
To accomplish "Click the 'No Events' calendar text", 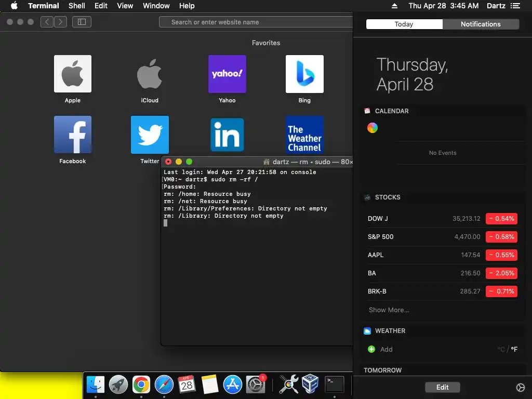I will [x=443, y=153].
